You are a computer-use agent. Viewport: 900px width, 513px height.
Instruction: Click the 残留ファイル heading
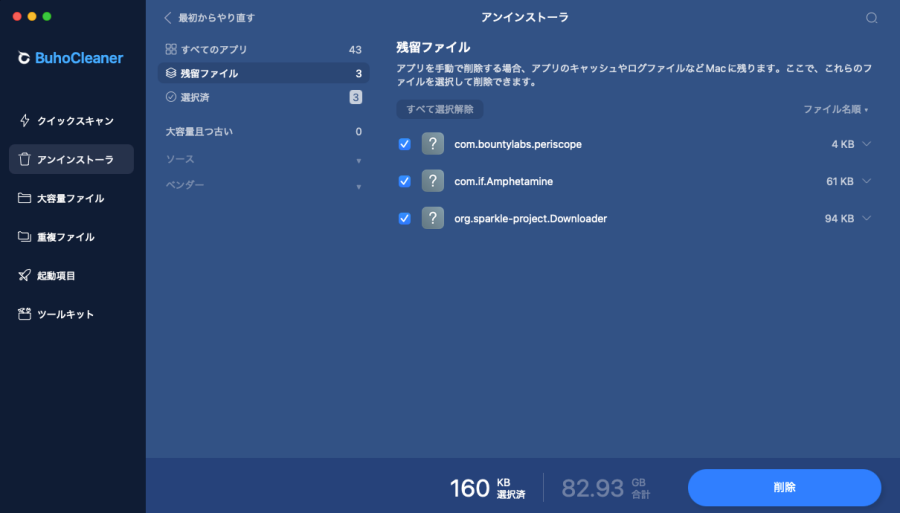(433, 47)
